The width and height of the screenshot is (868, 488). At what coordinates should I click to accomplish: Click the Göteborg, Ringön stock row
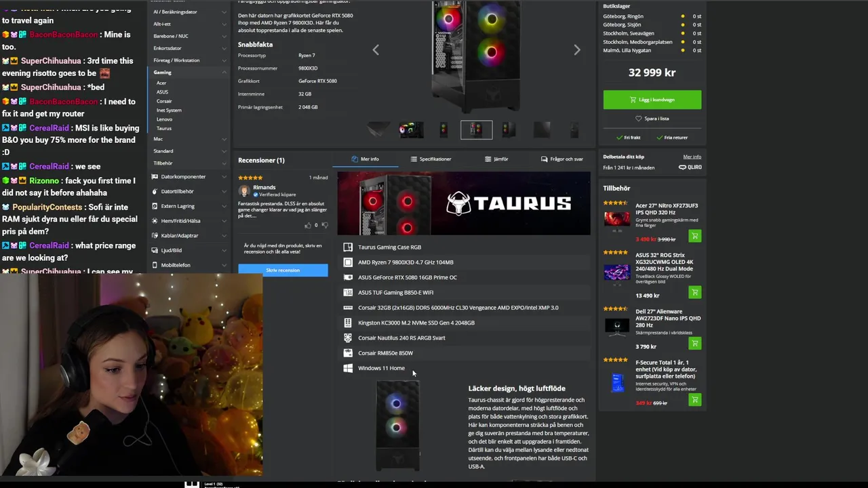coord(652,16)
